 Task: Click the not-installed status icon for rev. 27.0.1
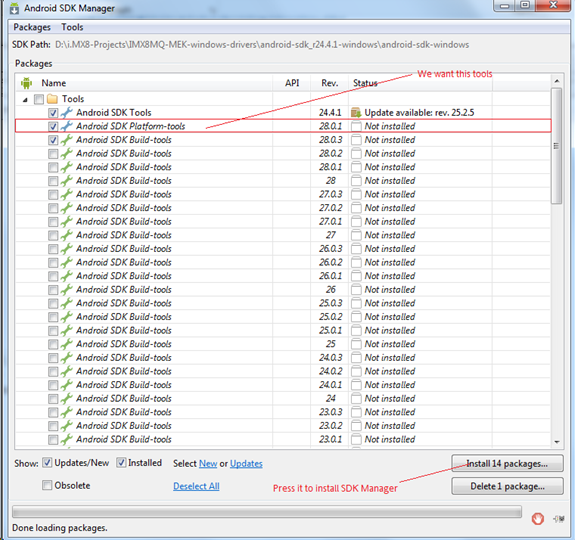[356, 221]
